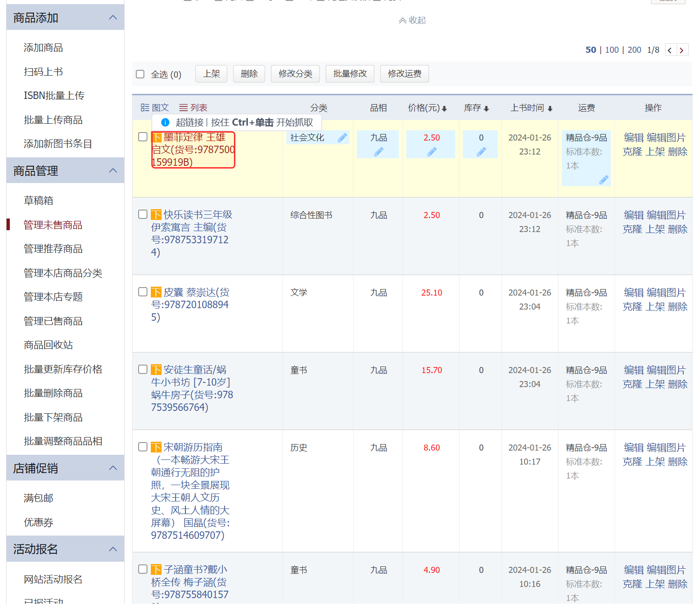Image resolution: width=700 pixels, height=607 pixels.
Task: Switch to 列表 view mode
Action: tap(193, 108)
